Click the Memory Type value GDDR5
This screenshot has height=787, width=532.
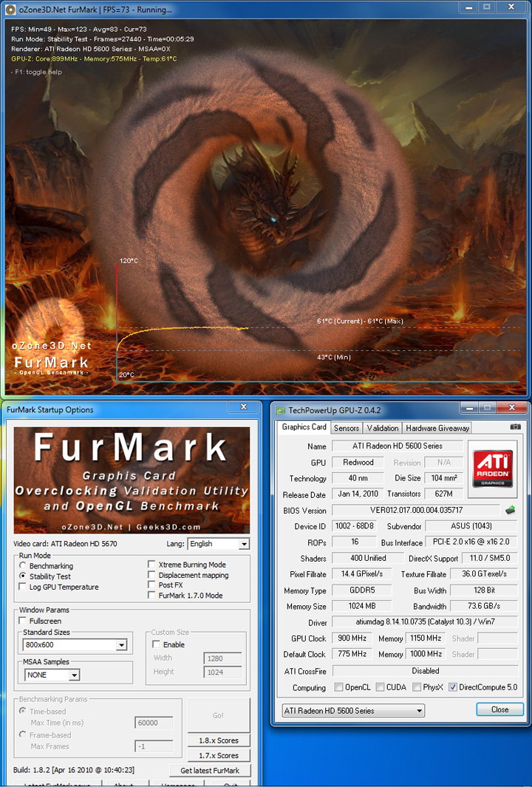point(362,590)
